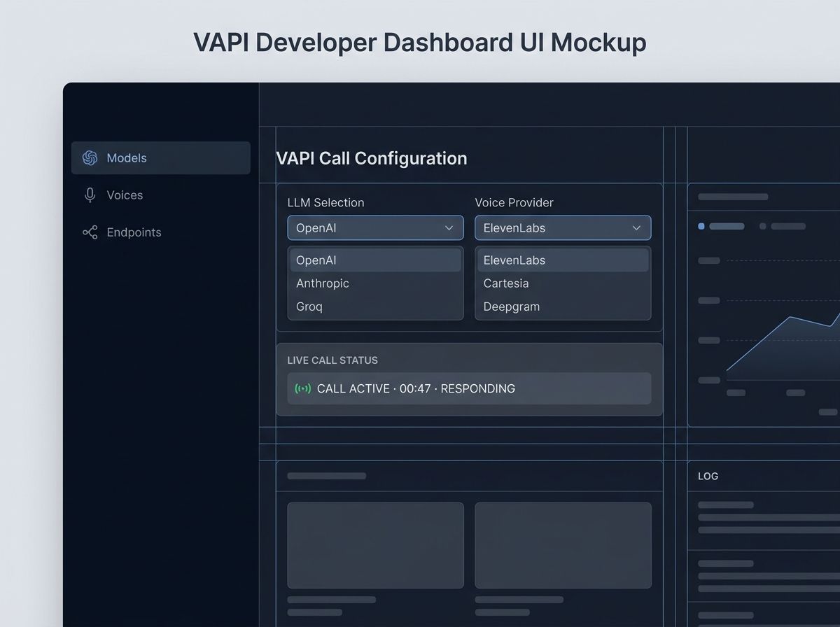Open the Endpoints section in sidebar

tap(161, 232)
